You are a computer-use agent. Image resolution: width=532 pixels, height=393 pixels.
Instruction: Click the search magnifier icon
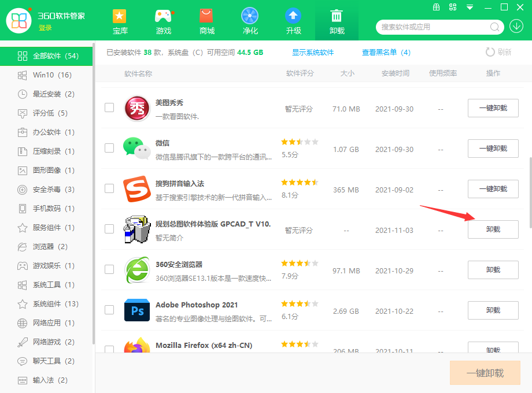coord(494,27)
